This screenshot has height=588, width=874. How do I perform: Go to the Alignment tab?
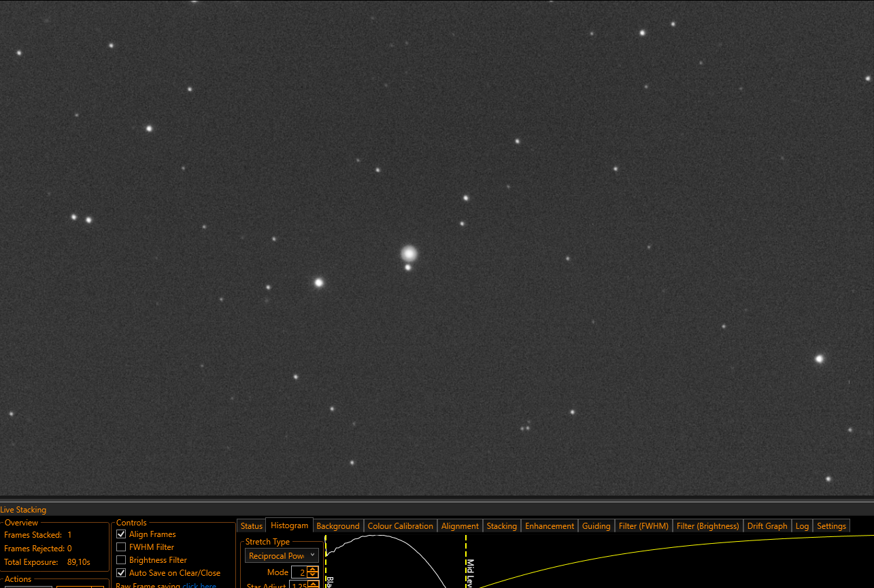pos(460,526)
